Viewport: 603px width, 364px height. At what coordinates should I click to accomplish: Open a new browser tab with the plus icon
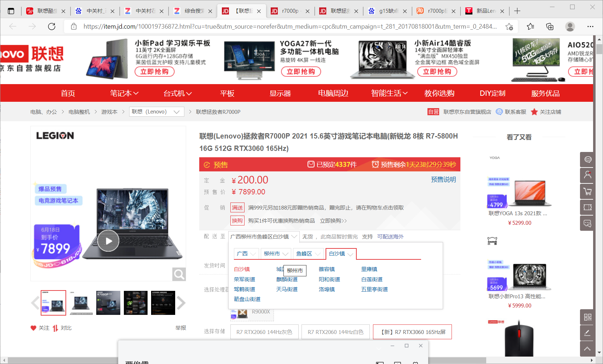(x=517, y=11)
